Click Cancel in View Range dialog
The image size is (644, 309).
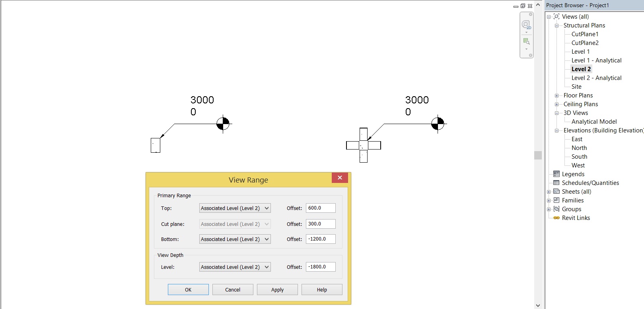(233, 290)
